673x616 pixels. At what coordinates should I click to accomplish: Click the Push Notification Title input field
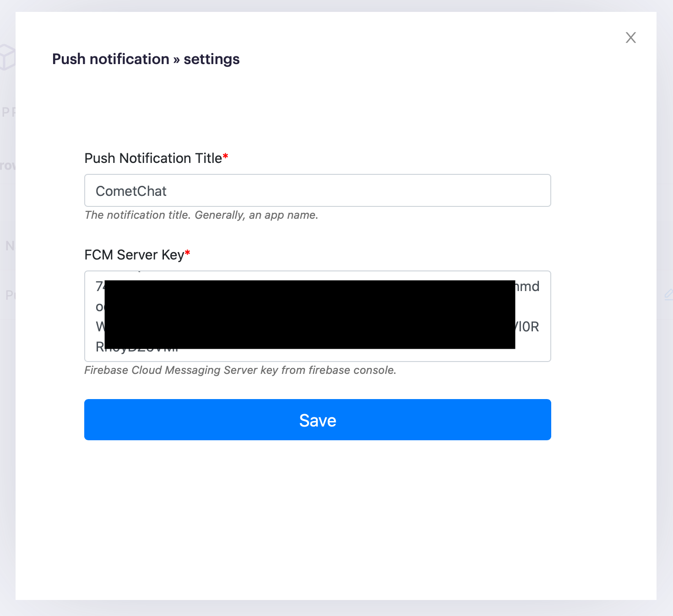tap(317, 190)
